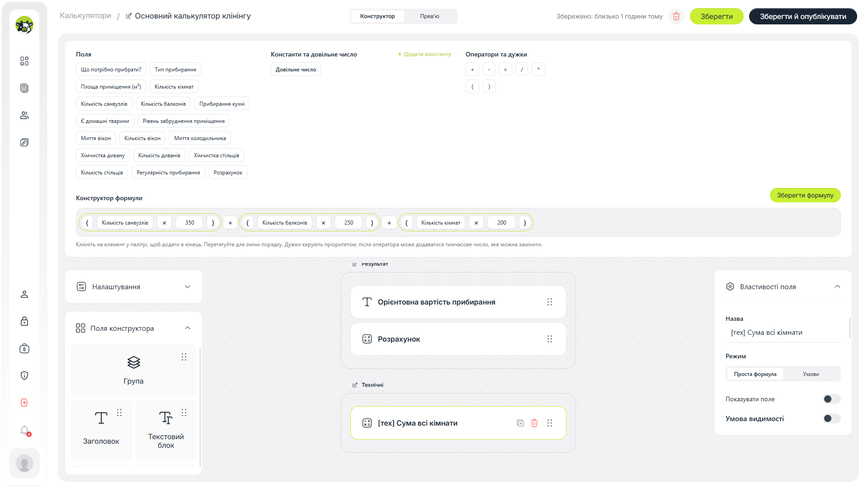868x488 pixels.
Task: Switch to the Прев'ю tab
Action: point(429,16)
